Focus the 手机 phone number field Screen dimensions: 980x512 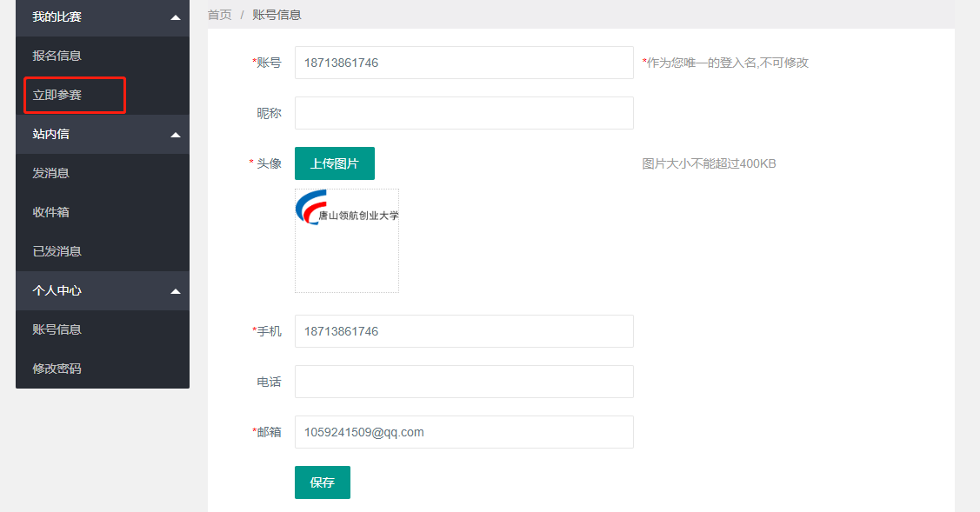[x=463, y=331]
